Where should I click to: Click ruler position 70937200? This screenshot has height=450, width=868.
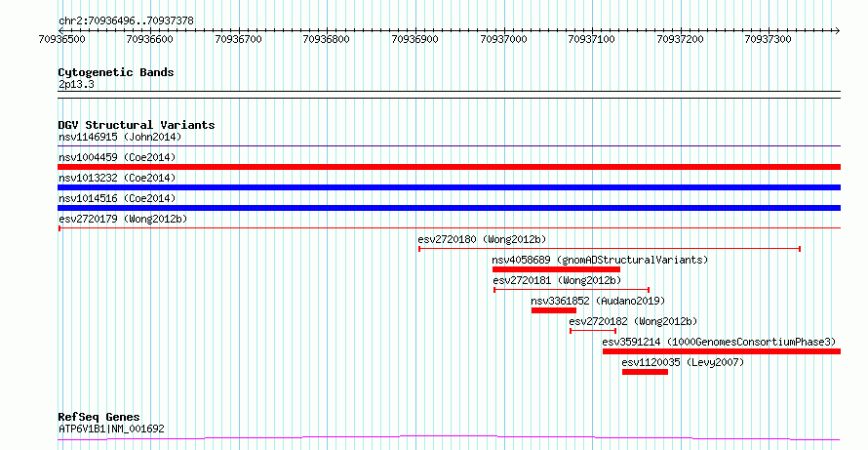point(681,39)
